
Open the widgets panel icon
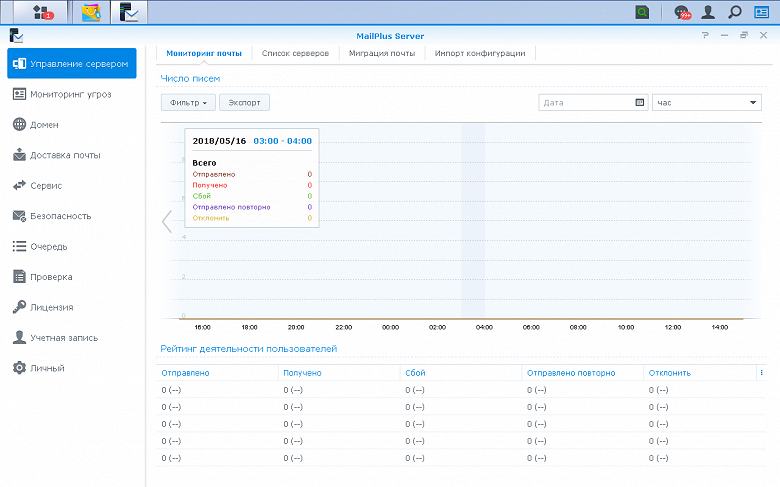761,12
